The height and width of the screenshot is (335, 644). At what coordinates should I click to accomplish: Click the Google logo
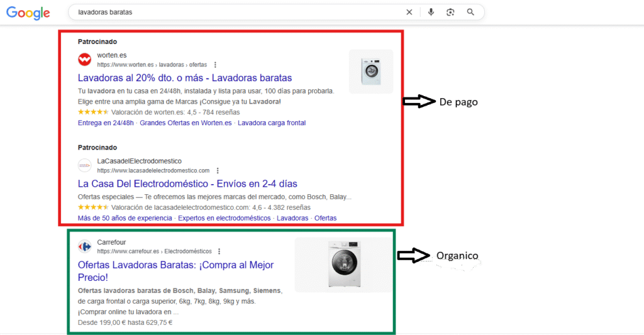28,13
